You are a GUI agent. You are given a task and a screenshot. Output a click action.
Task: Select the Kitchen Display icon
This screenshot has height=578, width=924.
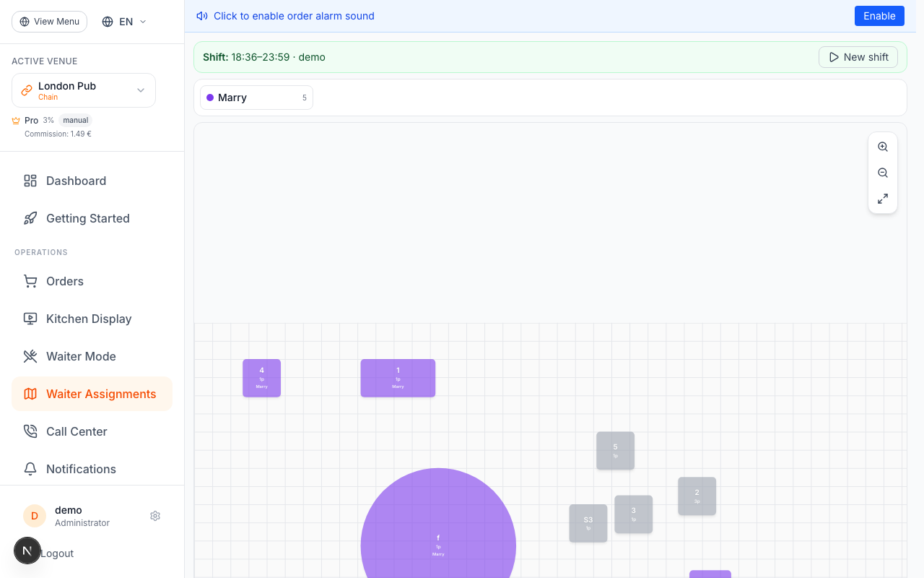[x=30, y=319]
